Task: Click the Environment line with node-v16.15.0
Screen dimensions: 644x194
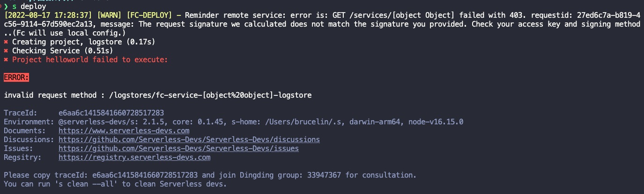Action: (x=234, y=122)
